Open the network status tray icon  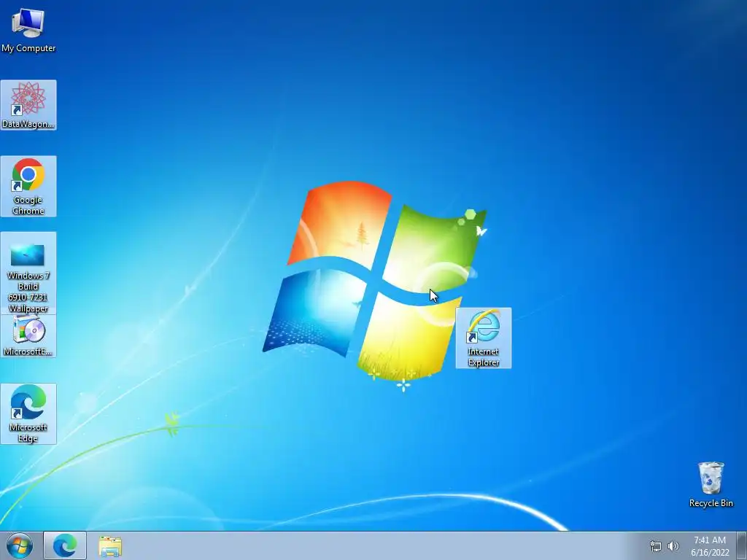[656, 546]
